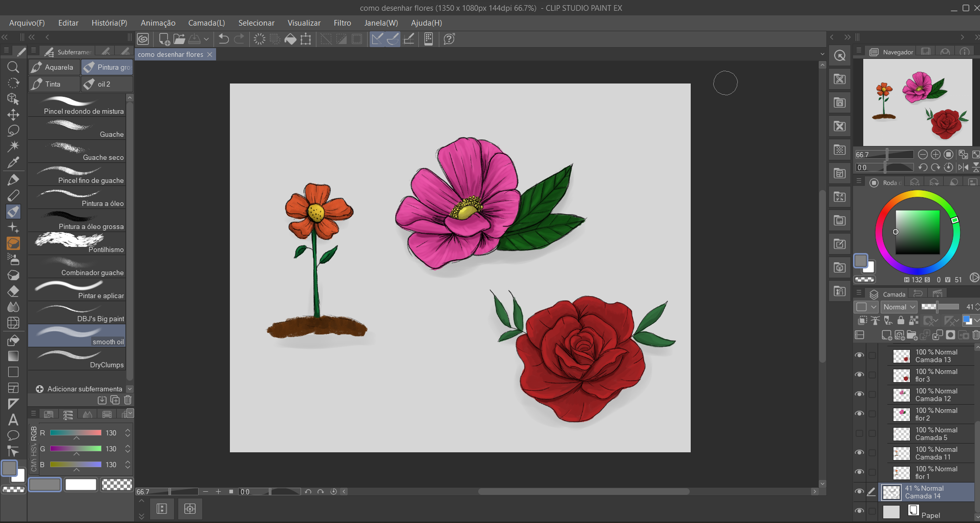Show the hidden Camada 5 layer
This screenshot has width=980, height=523.
tap(859, 433)
